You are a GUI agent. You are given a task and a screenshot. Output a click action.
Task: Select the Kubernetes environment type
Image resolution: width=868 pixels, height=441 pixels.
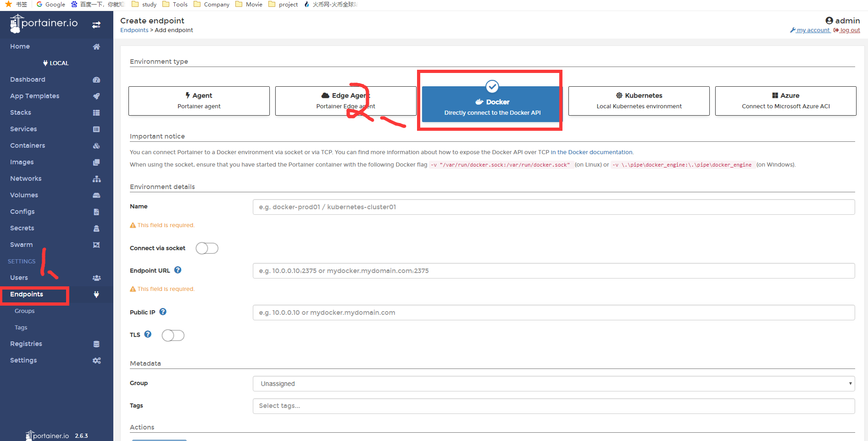[639, 101]
